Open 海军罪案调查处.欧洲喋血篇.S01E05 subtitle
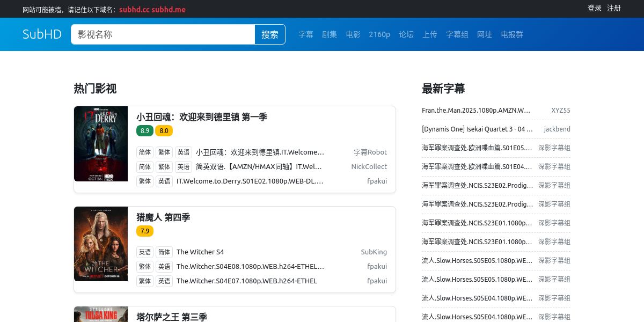644x322 pixels. pos(478,148)
